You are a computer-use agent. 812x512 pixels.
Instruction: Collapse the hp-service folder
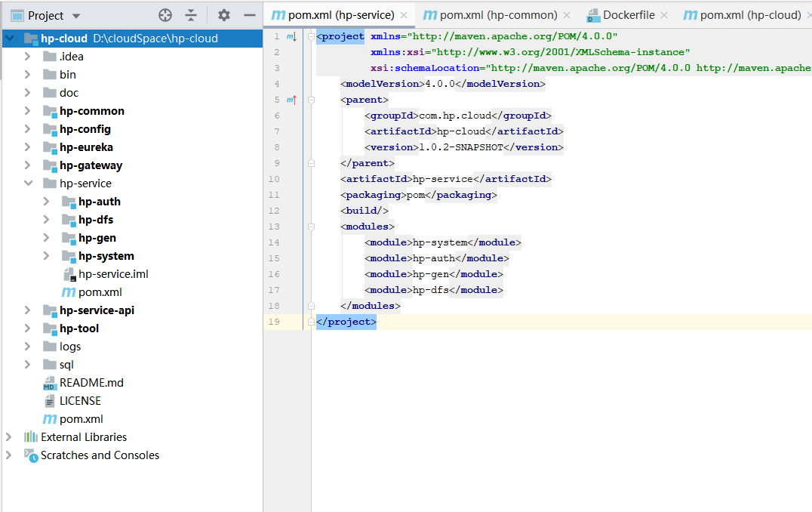[28, 184]
